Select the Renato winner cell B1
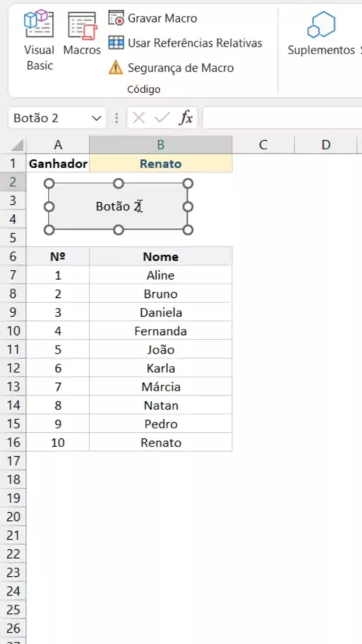The width and height of the screenshot is (362, 644). (x=161, y=164)
